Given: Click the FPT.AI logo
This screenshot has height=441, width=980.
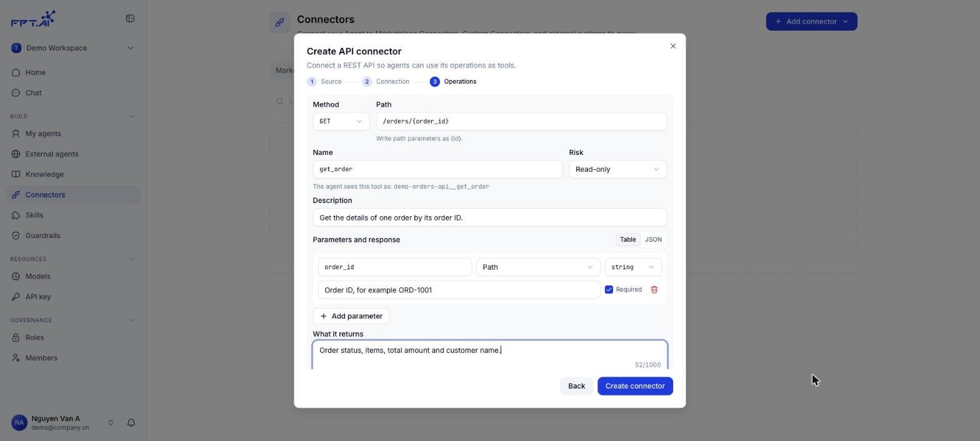Looking at the screenshot, I should pyautogui.click(x=33, y=19).
